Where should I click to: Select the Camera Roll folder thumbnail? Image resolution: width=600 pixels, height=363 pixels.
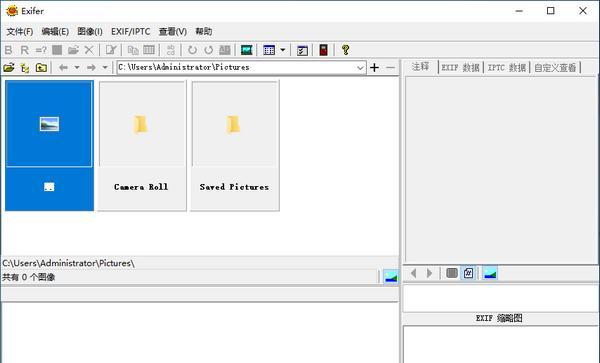pyautogui.click(x=142, y=145)
